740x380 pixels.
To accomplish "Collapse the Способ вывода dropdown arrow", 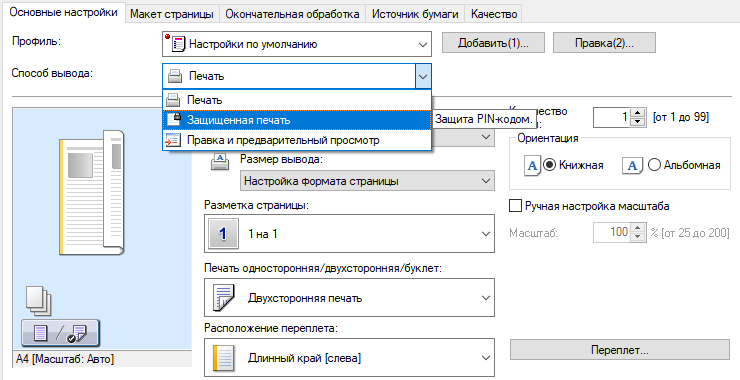I will click(x=423, y=76).
